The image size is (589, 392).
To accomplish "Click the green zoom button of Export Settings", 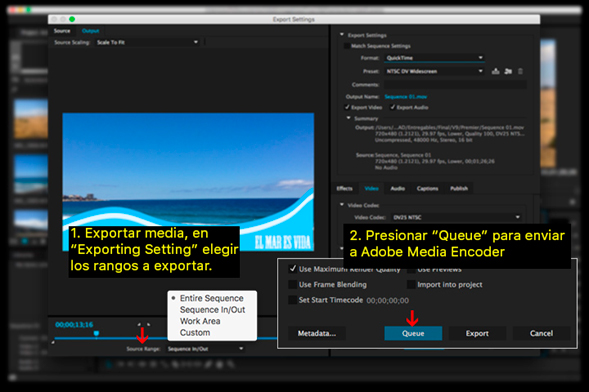I will 72,19.
